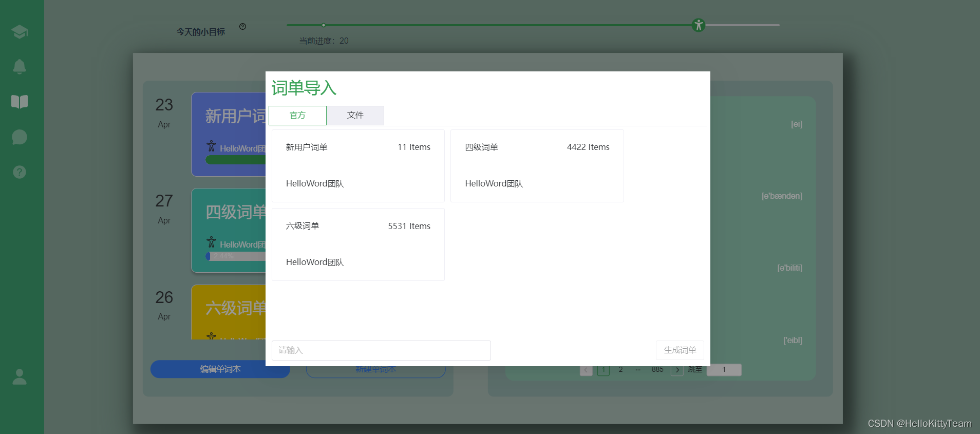Jump to last page 885
Screen dimensions: 980x434
coord(657,370)
